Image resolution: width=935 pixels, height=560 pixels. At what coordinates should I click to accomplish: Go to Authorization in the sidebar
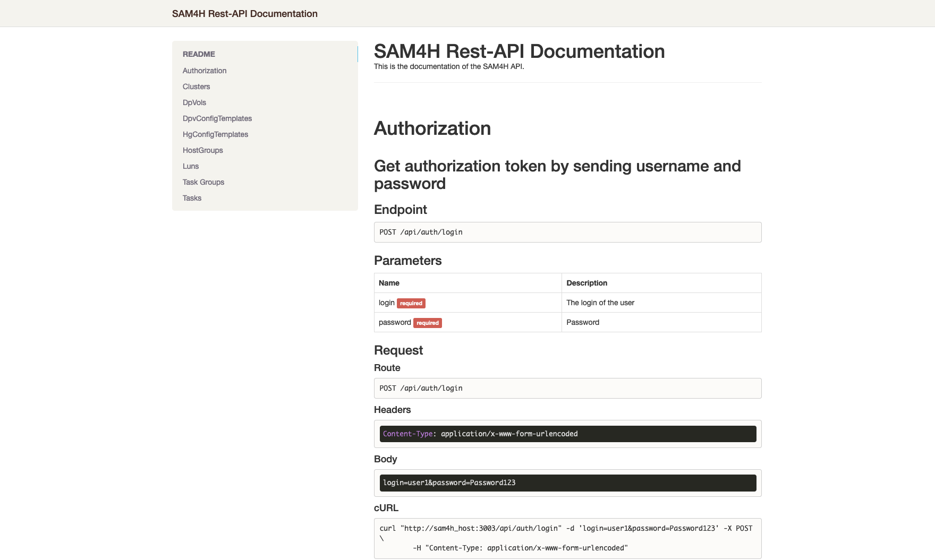pos(205,71)
